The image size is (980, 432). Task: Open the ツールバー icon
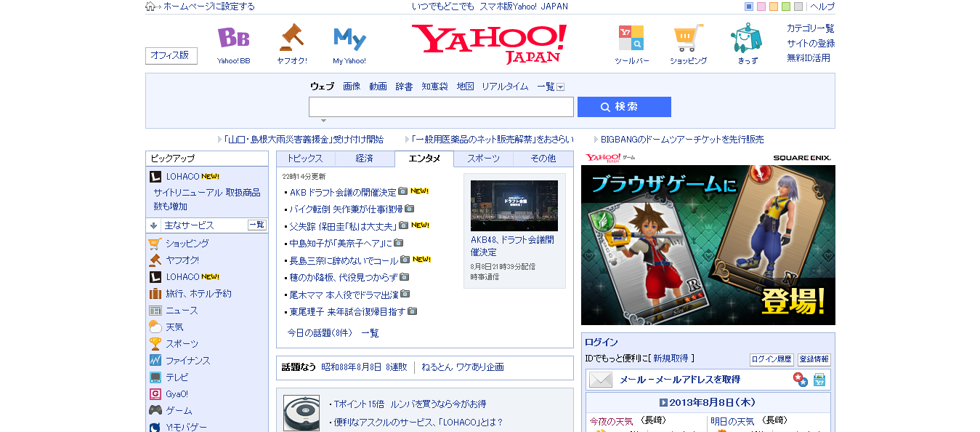(631, 38)
